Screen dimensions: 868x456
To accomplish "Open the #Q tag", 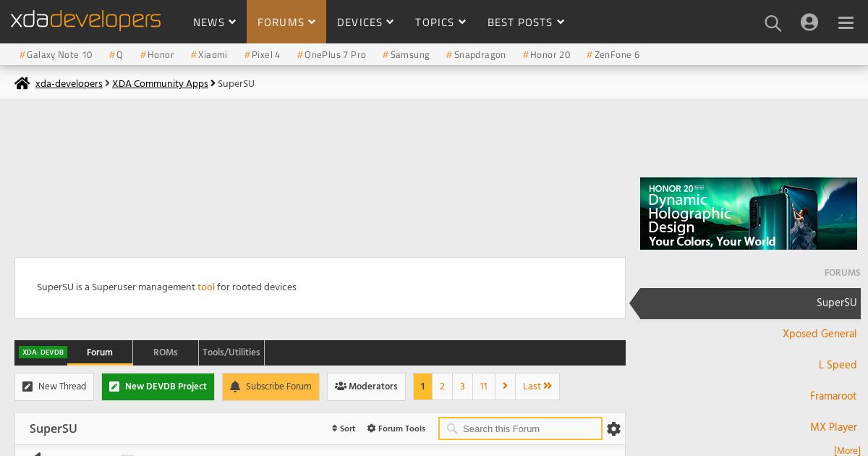I will [116, 55].
